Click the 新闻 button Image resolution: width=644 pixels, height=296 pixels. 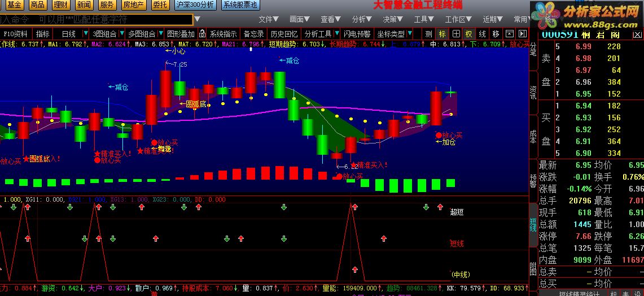click(x=84, y=5)
